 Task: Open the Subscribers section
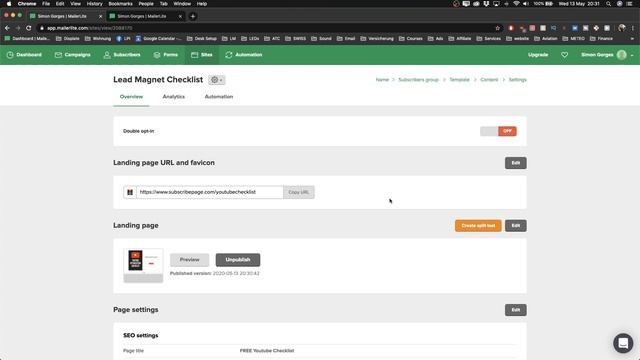coord(122,55)
